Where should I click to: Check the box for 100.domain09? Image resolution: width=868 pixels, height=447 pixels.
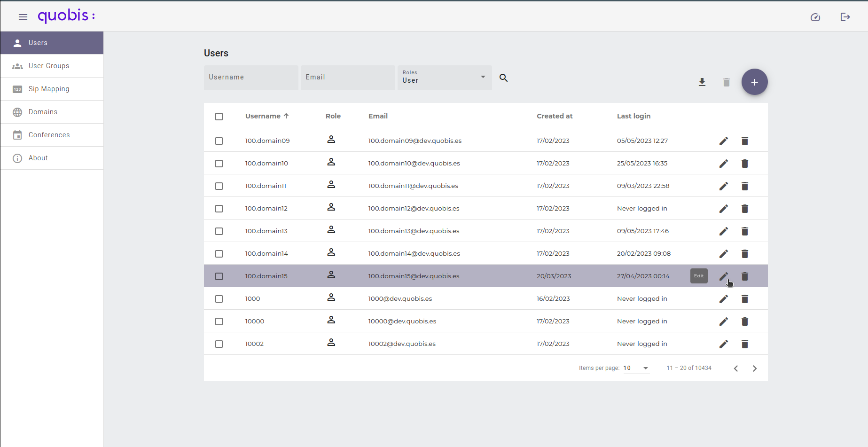point(219,141)
